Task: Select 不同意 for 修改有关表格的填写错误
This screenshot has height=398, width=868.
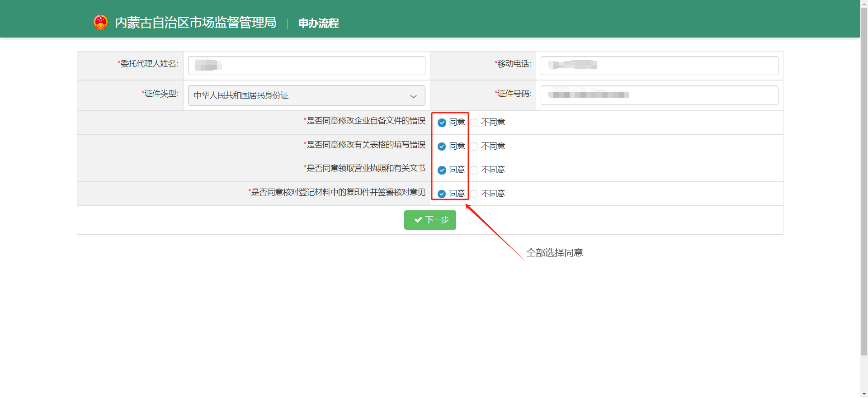Action: point(474,147)
